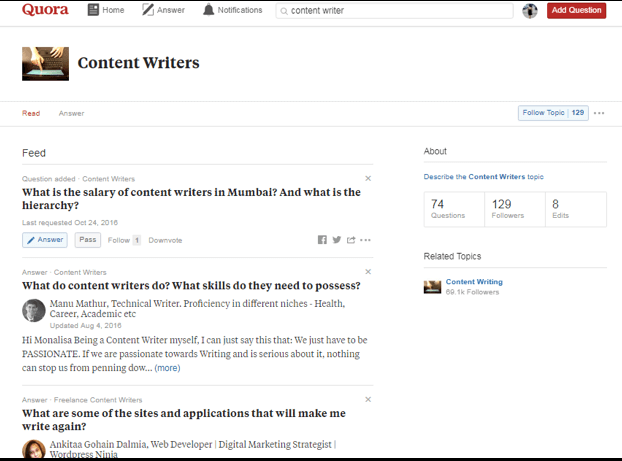The image size is (622, 461).
Task: Share the salary question on Facebook
Action: point(322,240)
